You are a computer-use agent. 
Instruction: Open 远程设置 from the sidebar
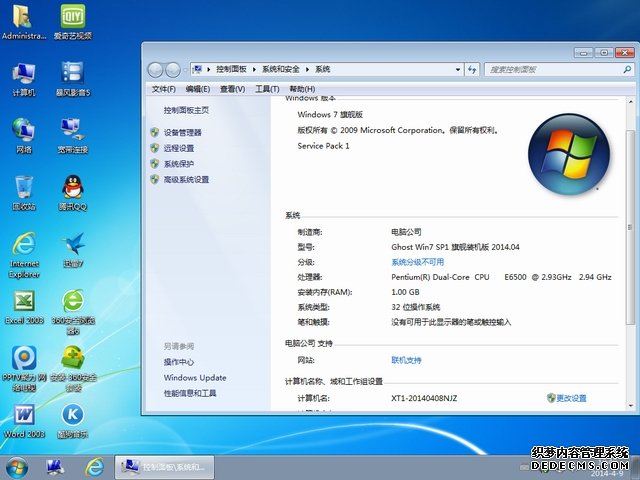(179, 148)
